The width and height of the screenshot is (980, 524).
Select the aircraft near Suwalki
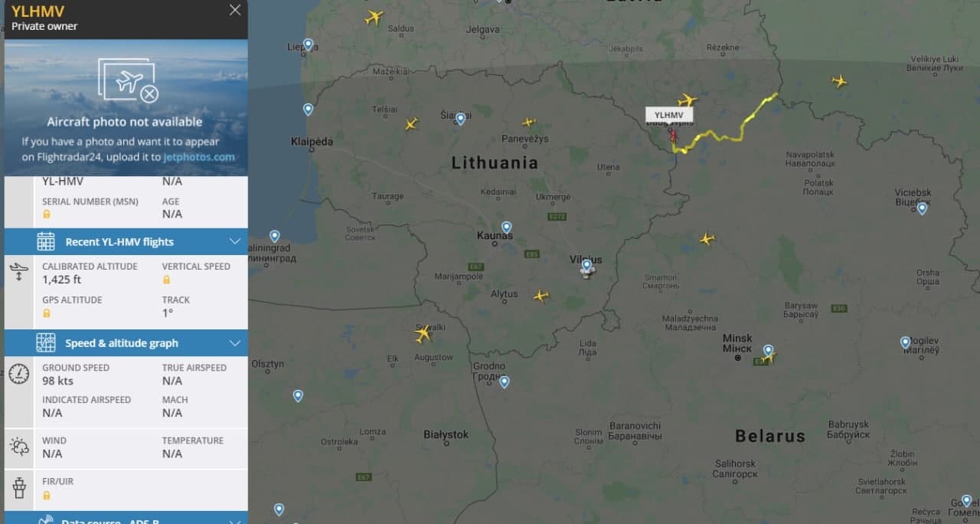pos(423,333)
